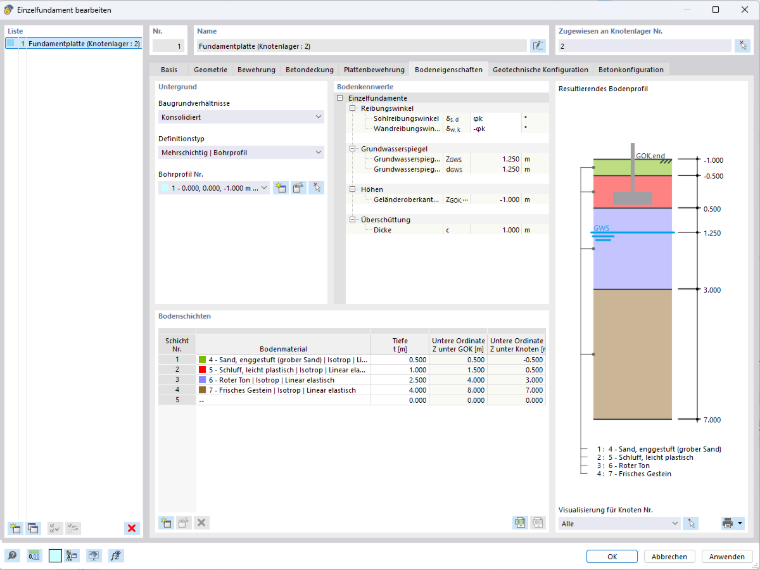Create new Bohrprofil with the new icon
The image size is (760, 570).
click(x=281, y=188)
